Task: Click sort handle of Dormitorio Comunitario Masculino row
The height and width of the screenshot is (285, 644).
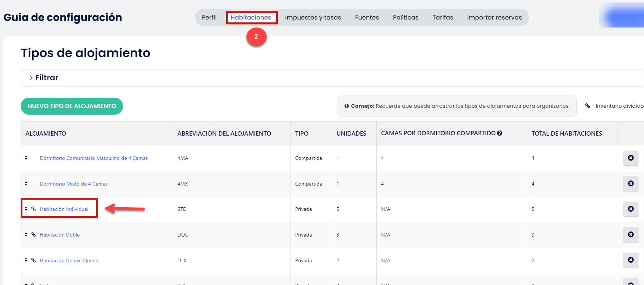Action: pyautogui.click(x=26, y=158)
